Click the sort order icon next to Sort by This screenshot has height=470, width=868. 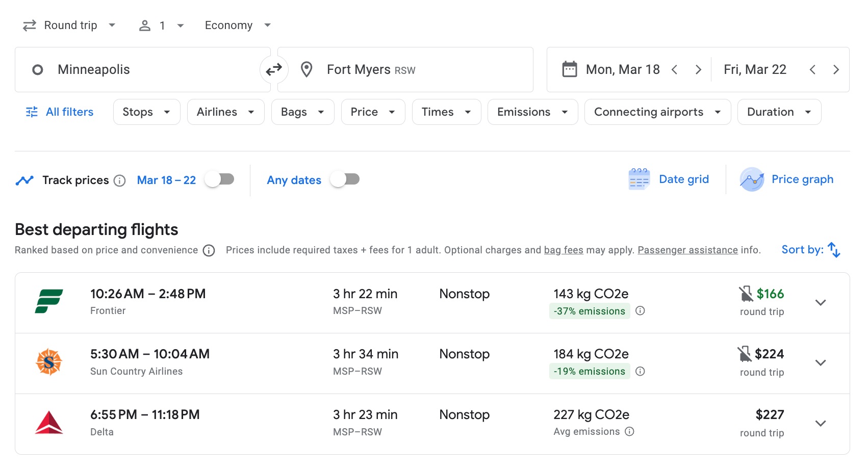pos(834,249)
